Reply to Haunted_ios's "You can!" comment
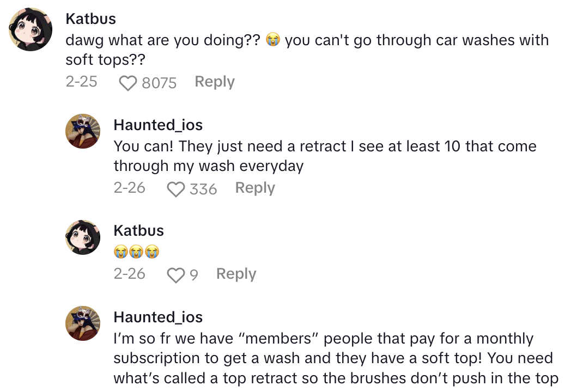The width and height of the screenshot is (583, 392). coord(255,188)
